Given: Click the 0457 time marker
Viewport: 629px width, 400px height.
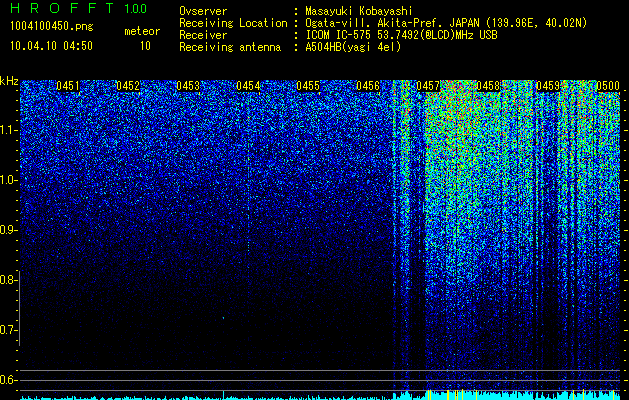Looking at the screenshot, I should coord(428,86).
